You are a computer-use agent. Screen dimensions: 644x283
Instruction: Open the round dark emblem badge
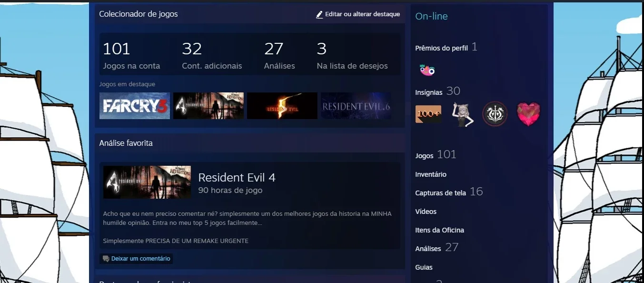(x=495, y=114)
